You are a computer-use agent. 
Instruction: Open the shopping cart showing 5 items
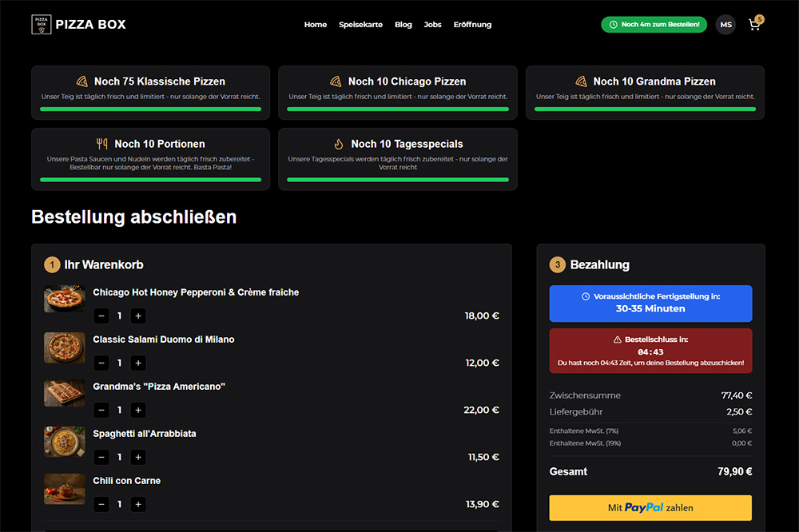pos(754,25)
